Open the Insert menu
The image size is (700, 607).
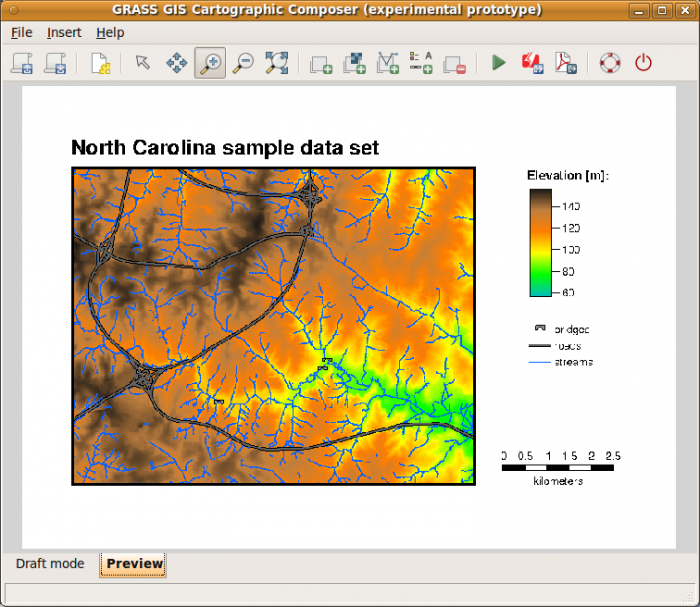click(64, 32)
